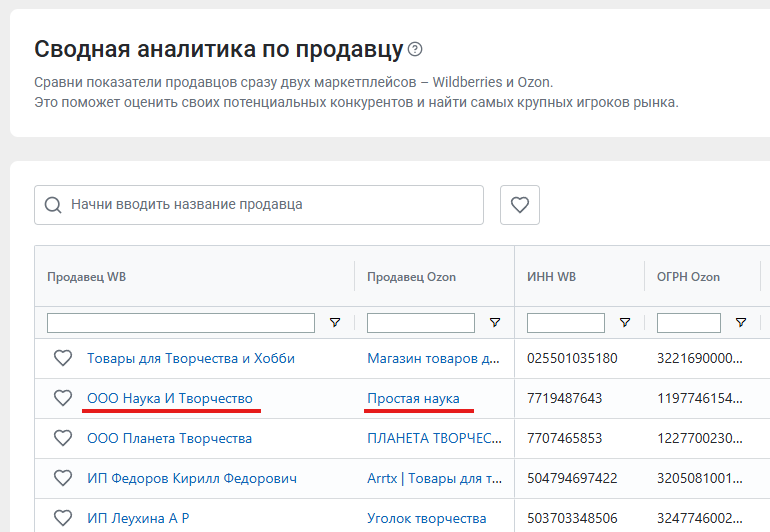Favorite Товары для Творчества и Хобби row
The width and height of the screenshot is (770, 532).
tap(63, 358)
